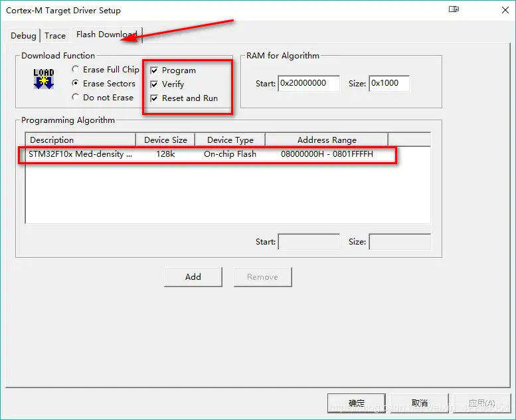Disable the Reset and Run checkbox
Viewport: 516px width, 420px height.
(x=154, y=98)
